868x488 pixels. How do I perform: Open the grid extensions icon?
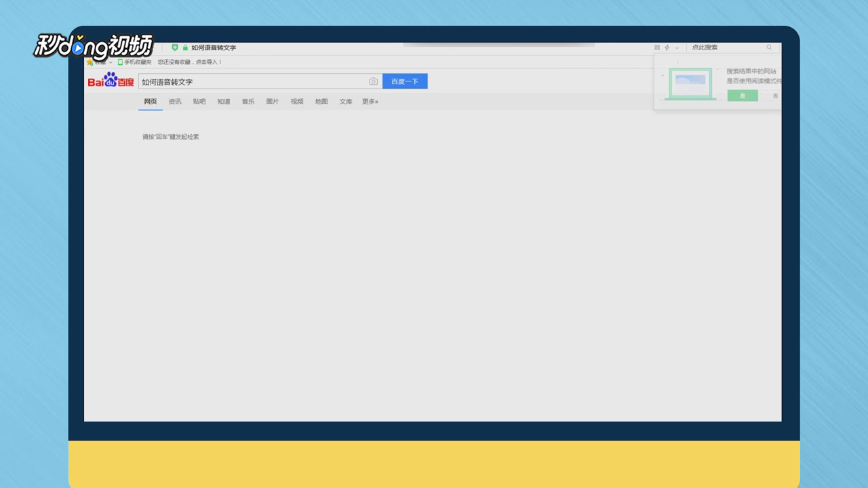point(657,47)
